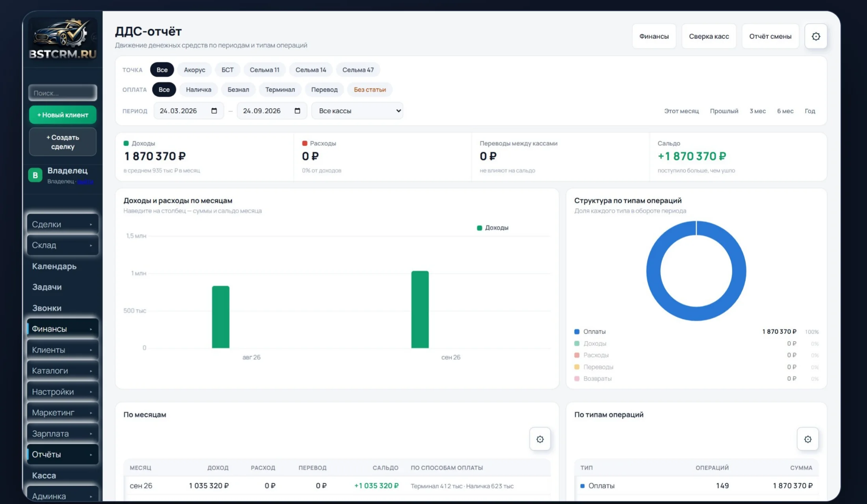
Task: Click the ДОХОД column header
Action: [218, 468]
